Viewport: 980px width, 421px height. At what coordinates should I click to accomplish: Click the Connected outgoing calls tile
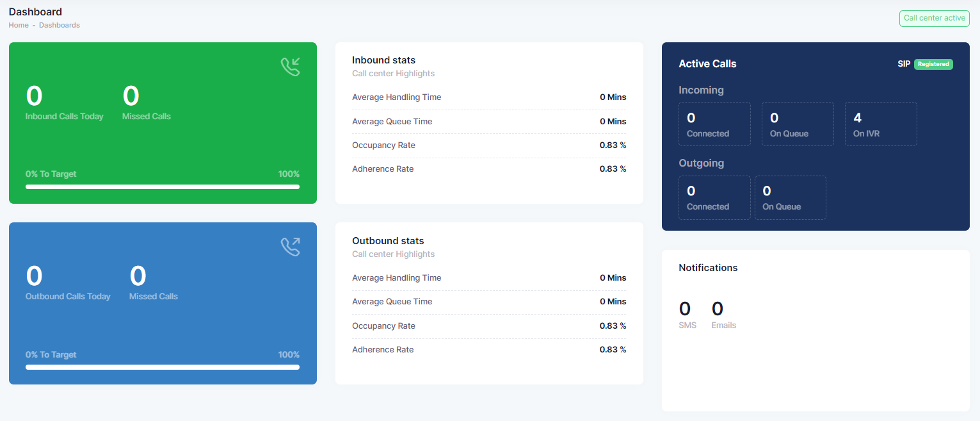tap(714, 197)
